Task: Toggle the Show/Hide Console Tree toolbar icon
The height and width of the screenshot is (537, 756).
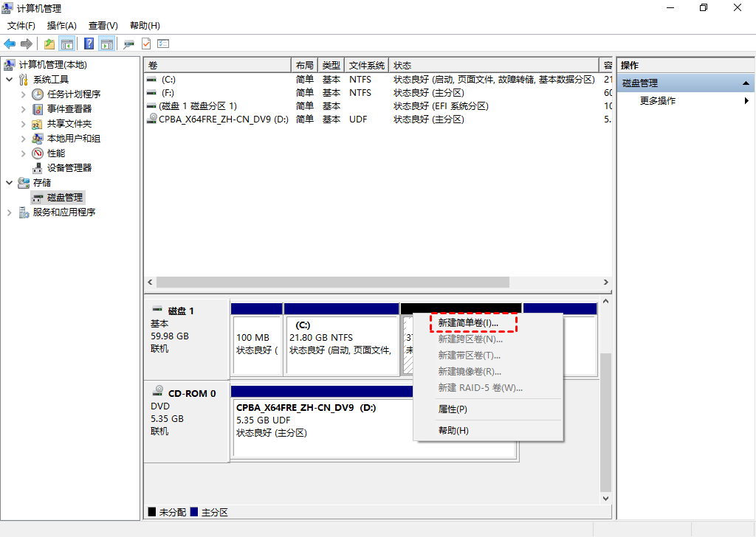Action: [x=67, y=44]
